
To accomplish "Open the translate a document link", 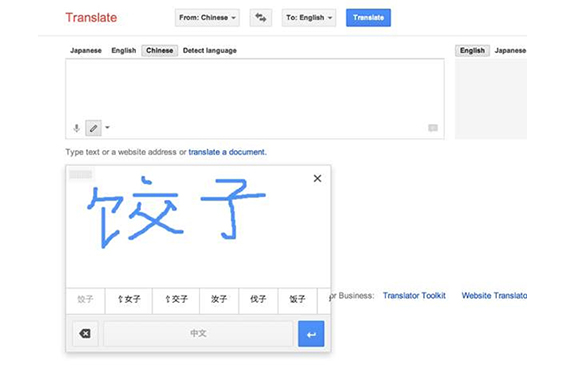I will pyautogui.click(x=227, y=152).
